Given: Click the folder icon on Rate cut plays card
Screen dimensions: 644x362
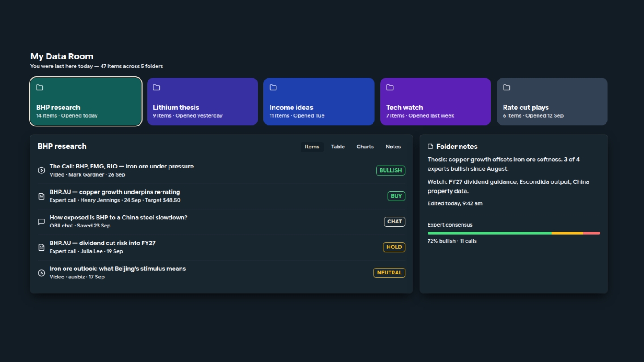Looking at the screenshot, I should [x=507, y=88].
